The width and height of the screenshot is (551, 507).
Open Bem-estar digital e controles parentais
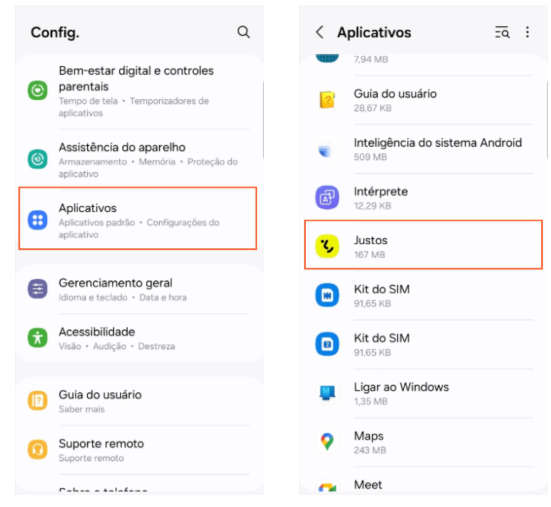click(140, 91)
